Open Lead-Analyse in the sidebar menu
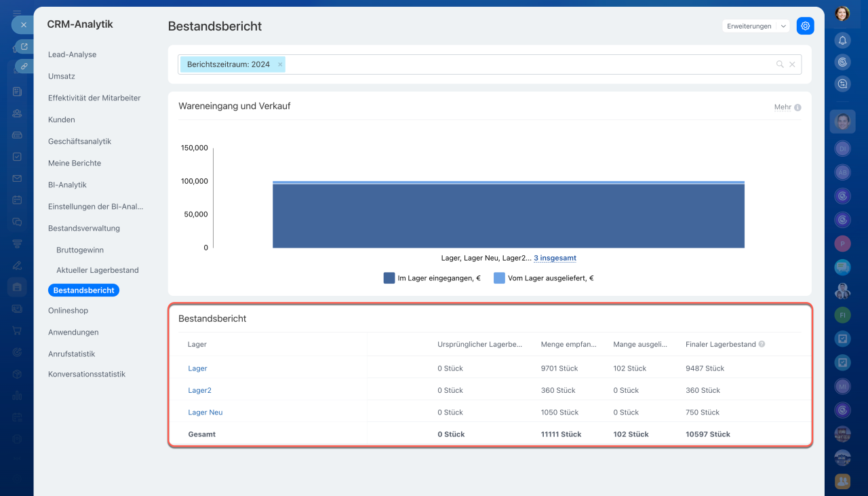 pyautogui.click(x=72, y=54)
